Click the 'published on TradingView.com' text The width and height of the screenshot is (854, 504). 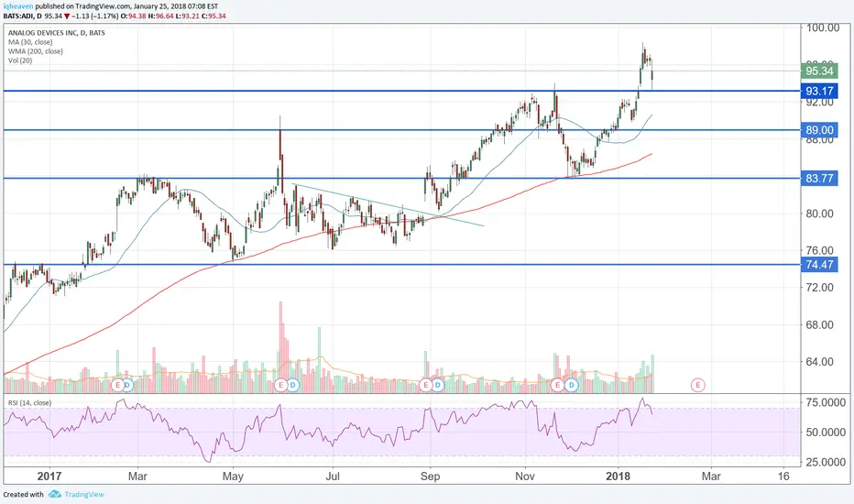[83, 6]
